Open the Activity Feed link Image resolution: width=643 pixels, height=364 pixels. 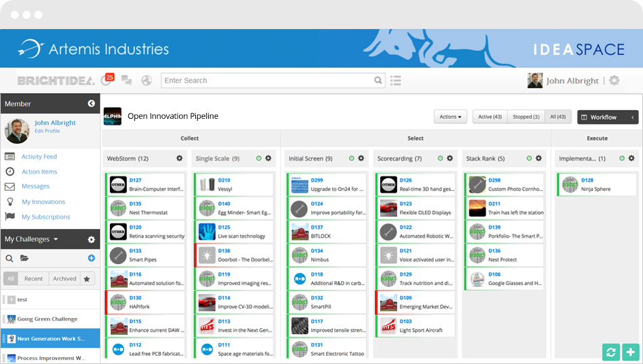coord(39,157)
